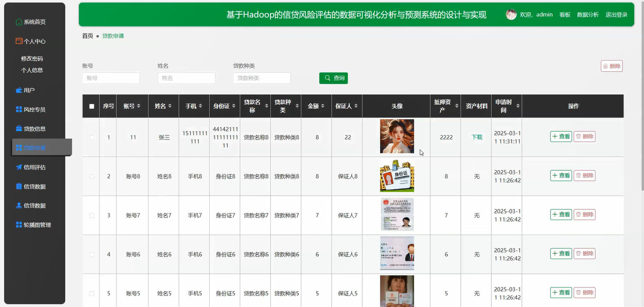Click 数据分析 link in header

pyautogui.click(x=588, y=15)
